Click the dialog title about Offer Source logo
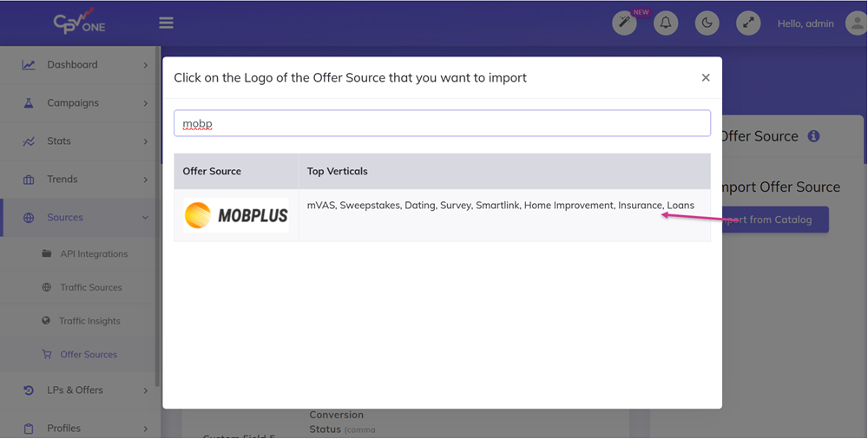The image size is (868, 439). pos(351,77)
